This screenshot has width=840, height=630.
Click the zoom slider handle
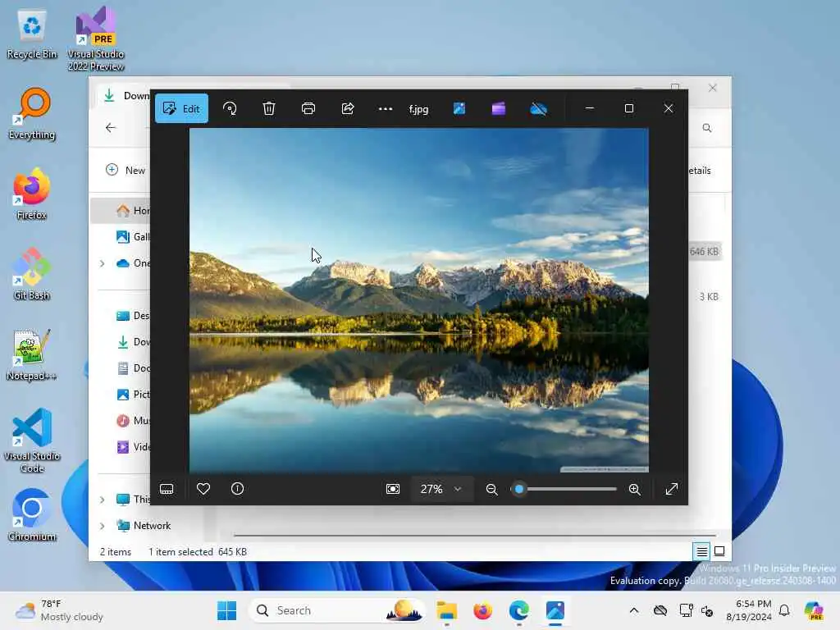point(518,489)
